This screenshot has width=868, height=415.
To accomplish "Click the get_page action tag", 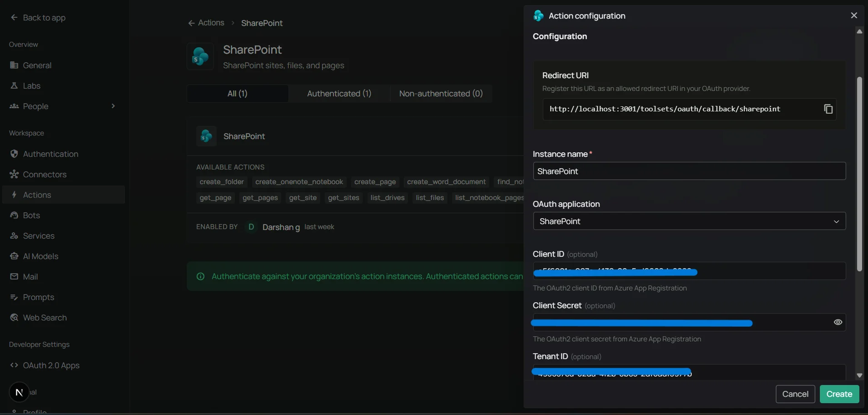I will click(215, 198).
